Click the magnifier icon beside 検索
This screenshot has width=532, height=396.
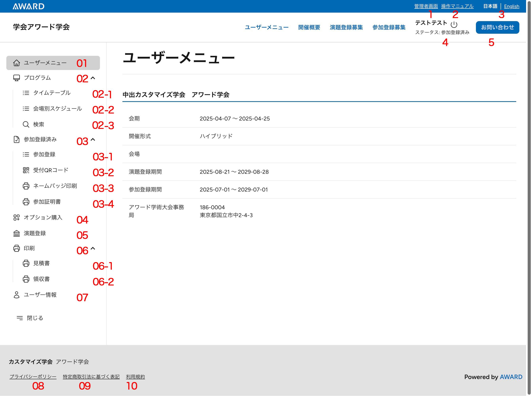pos(26,124)
